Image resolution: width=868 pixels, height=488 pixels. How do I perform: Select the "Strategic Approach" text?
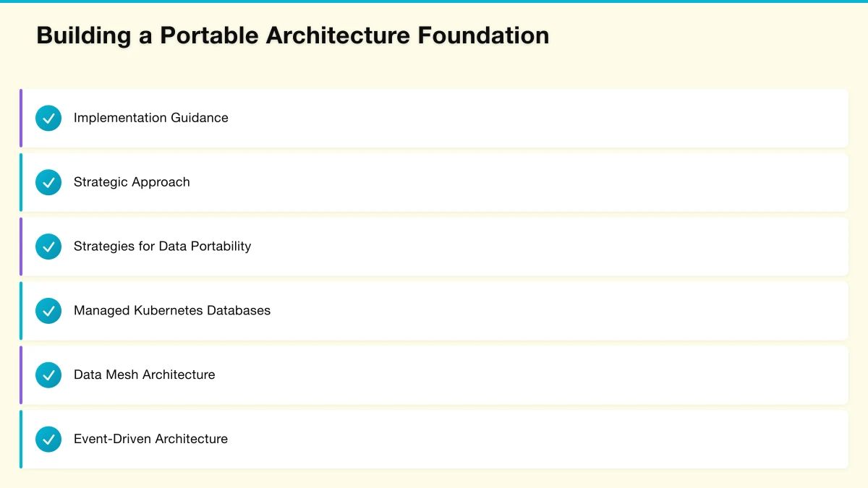pyautogui.click(x=132, y=182)
